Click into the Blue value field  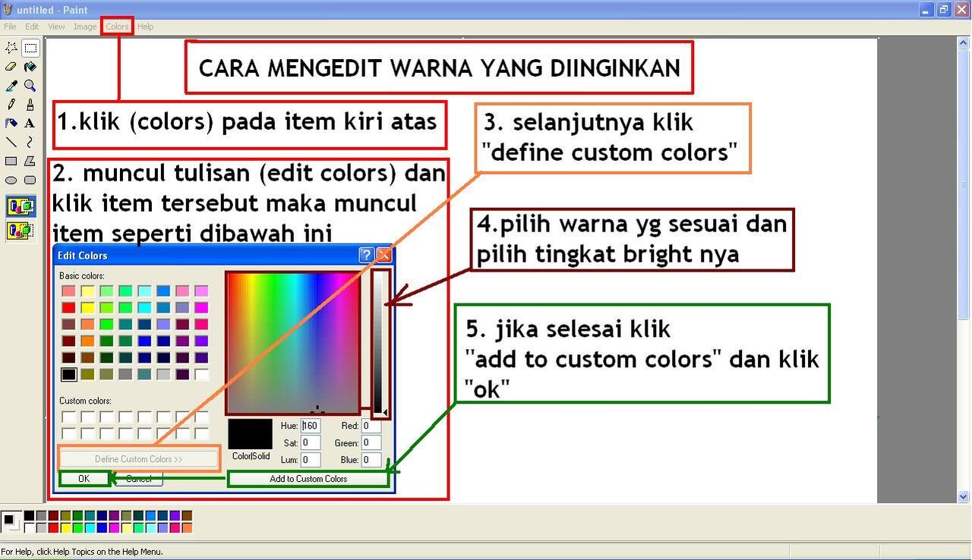pos(371,459)
